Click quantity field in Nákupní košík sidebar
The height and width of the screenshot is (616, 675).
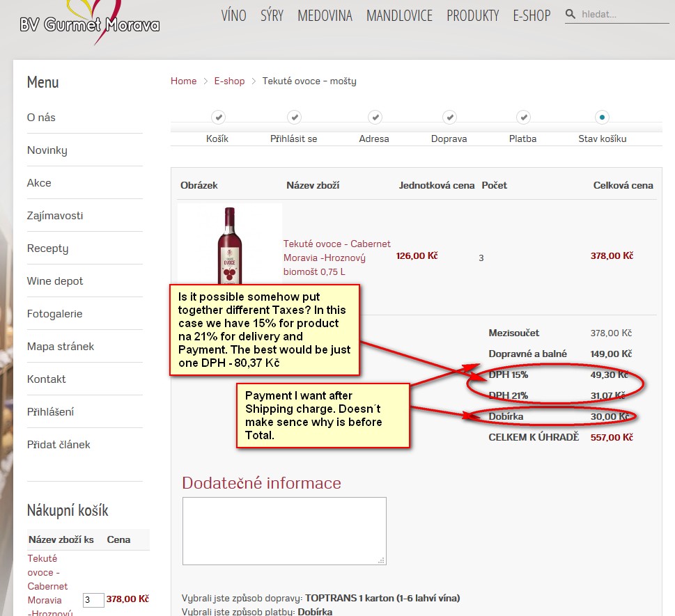pyautogui.click(x=93, y=600)
